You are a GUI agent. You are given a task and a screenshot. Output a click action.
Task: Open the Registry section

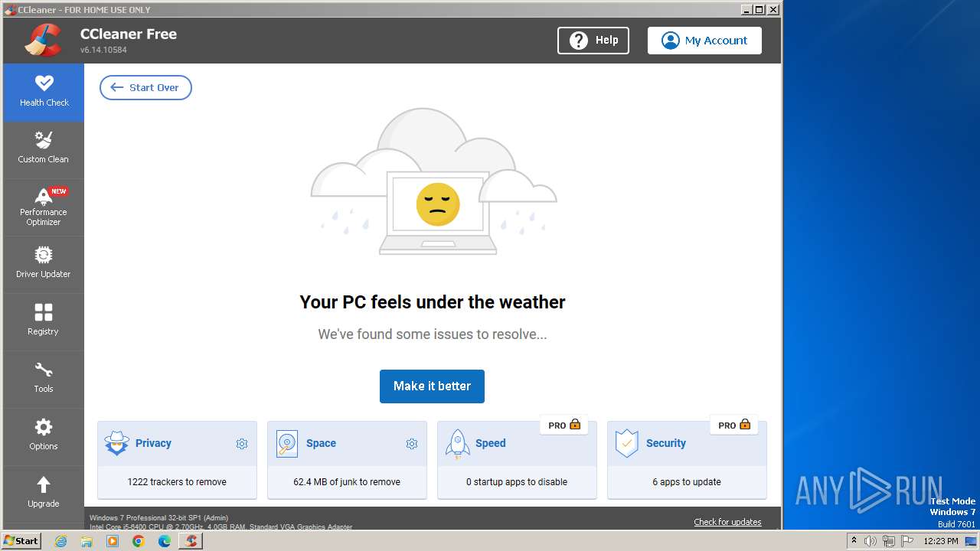(x=44, y=322)
